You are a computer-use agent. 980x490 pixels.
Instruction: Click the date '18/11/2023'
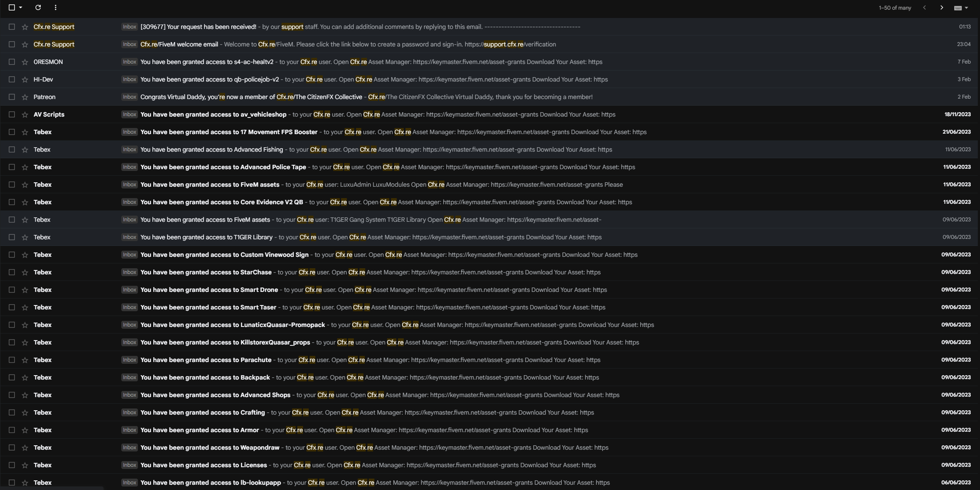[958, 114]
